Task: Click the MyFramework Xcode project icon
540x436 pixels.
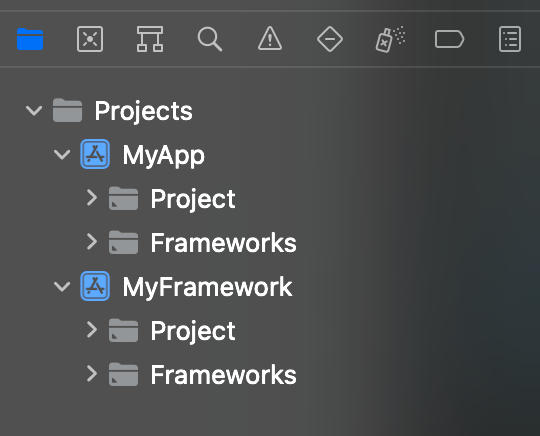Action: pyautogui.click(x=95, y=286)
